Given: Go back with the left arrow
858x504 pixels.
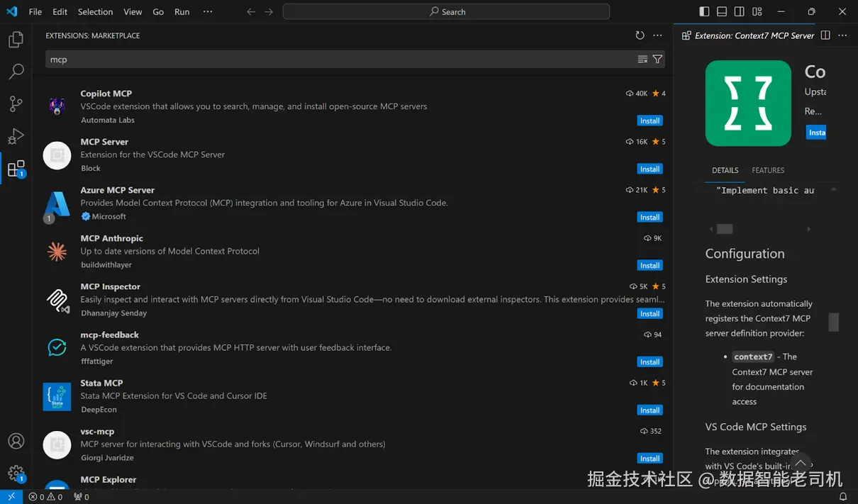Looking at the screenshot, I should coord(251,12).
